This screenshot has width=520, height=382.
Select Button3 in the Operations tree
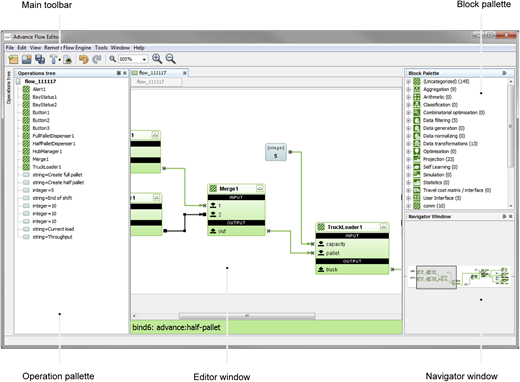tap(41, 128)
